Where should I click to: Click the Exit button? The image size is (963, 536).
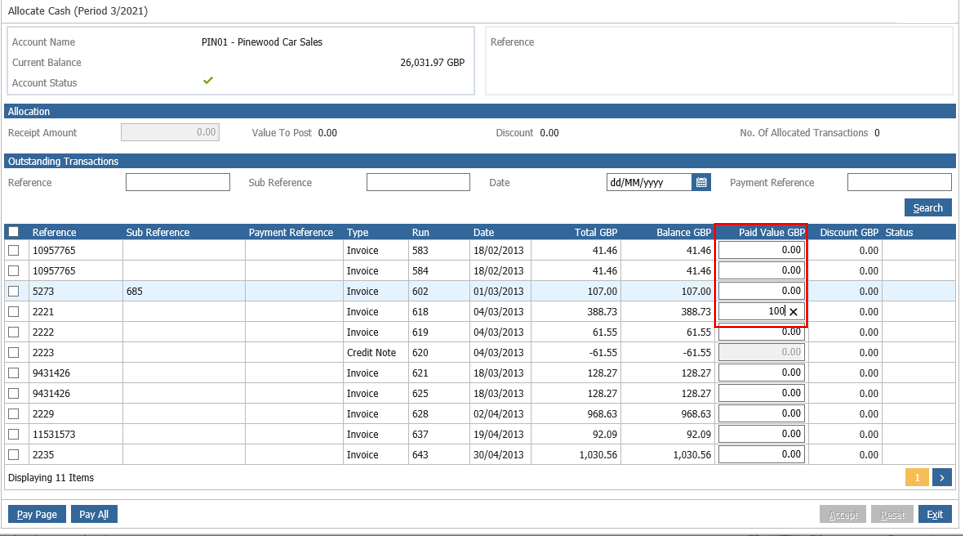(x=935, y=514)
